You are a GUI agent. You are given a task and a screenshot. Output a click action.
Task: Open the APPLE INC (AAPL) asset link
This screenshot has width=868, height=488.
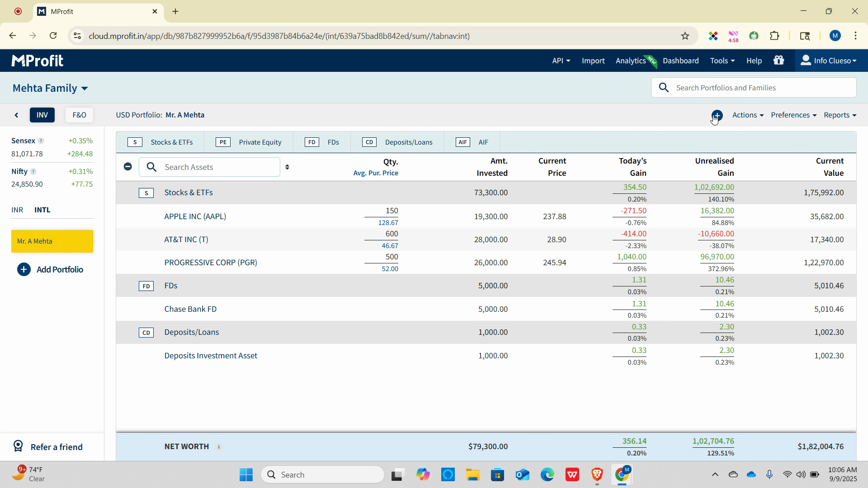point(195,216)
